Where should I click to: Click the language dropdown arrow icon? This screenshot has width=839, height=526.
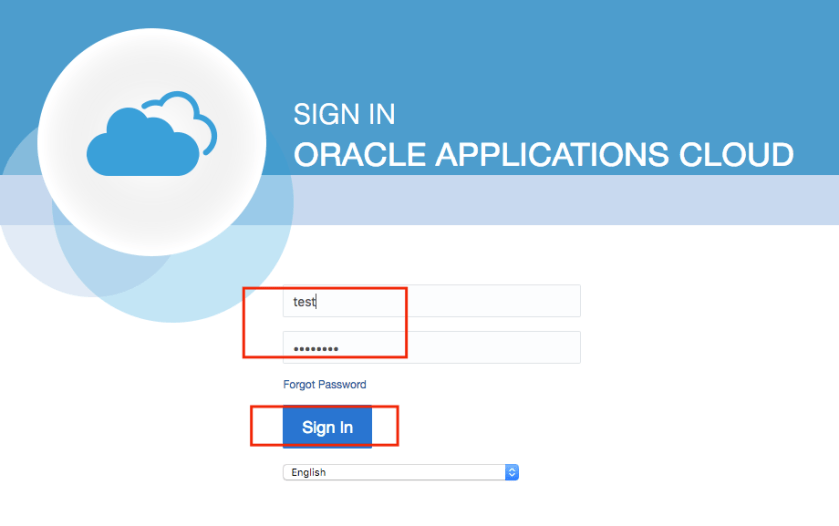[511, 472]
